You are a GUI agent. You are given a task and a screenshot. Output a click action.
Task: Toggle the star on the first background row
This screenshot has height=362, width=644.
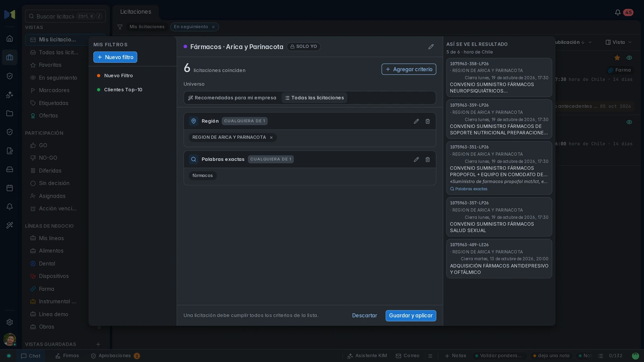click(617, 58)
